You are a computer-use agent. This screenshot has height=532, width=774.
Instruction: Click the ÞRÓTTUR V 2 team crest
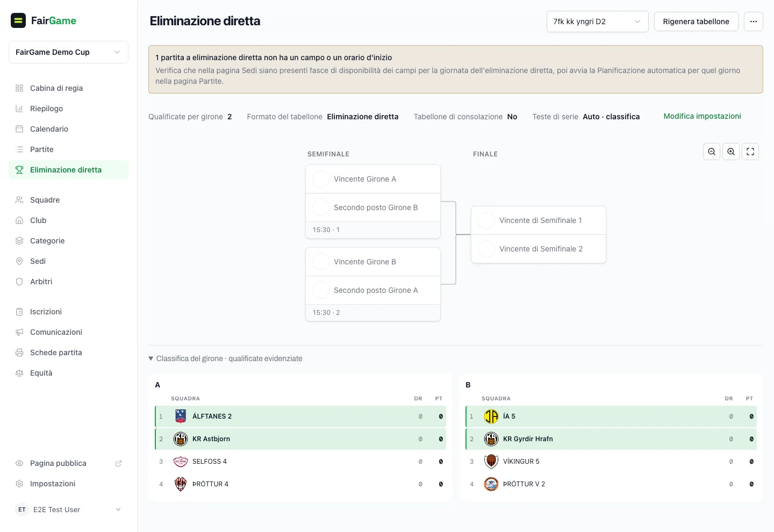[491, 484]
